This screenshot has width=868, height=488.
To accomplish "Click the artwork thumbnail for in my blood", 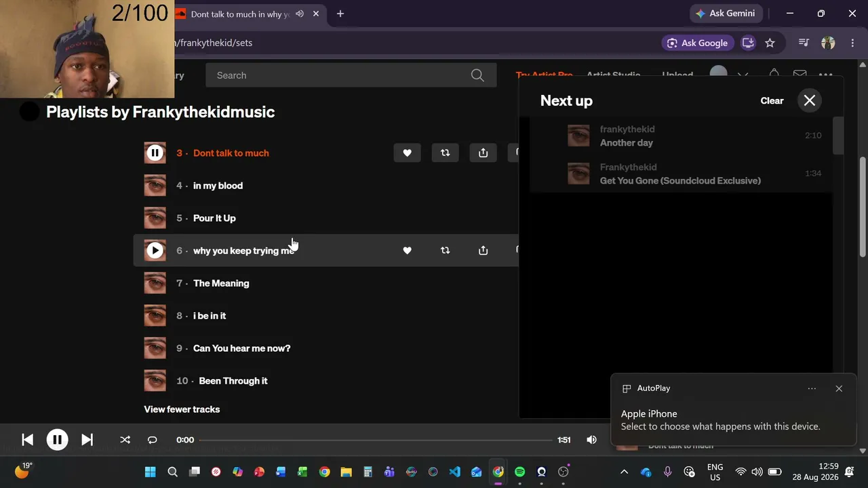I will click(155, 186).
